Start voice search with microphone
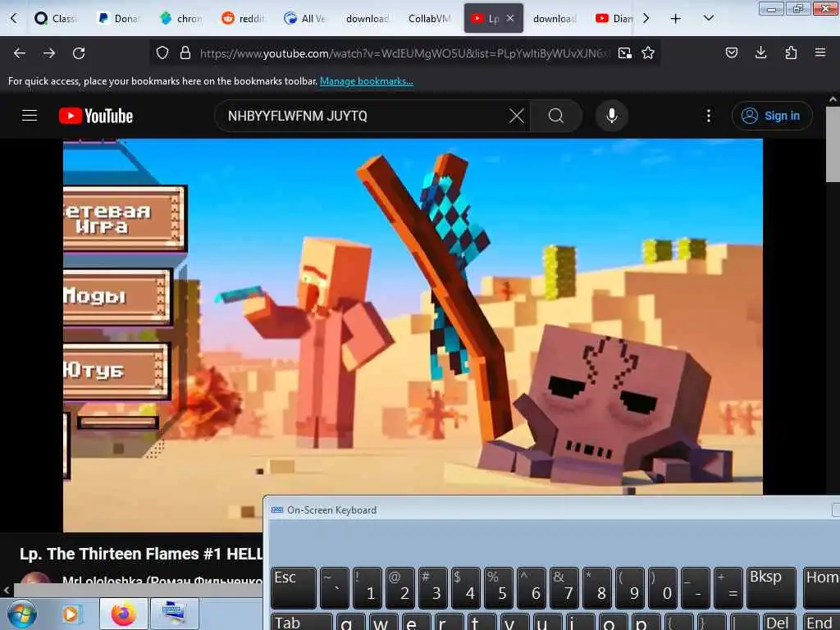Viewport: 840px width, 630px height. click(x=612, y=116)
